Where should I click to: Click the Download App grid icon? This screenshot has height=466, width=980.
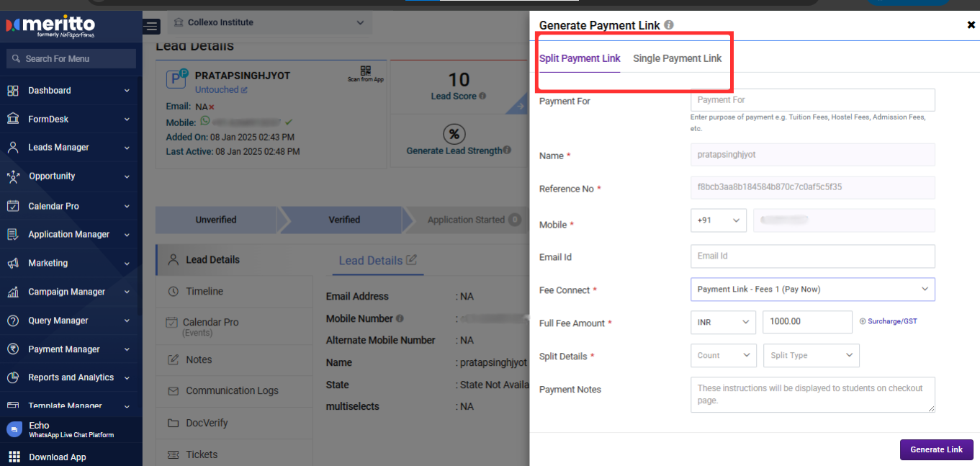14,457
